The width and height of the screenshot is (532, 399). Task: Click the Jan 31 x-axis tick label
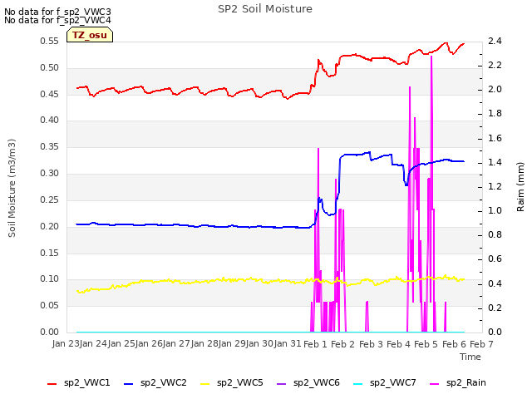click(x=288, y=343)
